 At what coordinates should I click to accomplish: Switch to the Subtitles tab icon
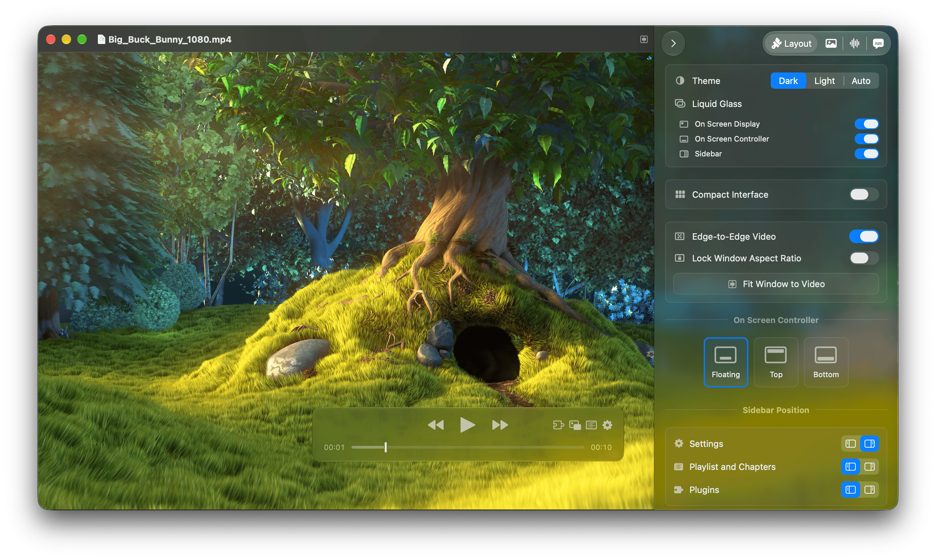click(878, 43)
